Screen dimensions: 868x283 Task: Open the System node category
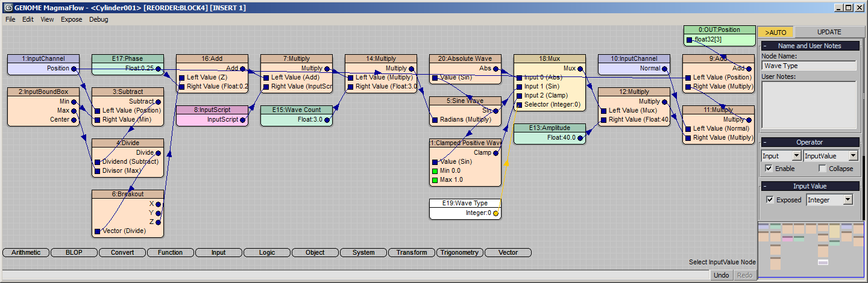point(363,252)
